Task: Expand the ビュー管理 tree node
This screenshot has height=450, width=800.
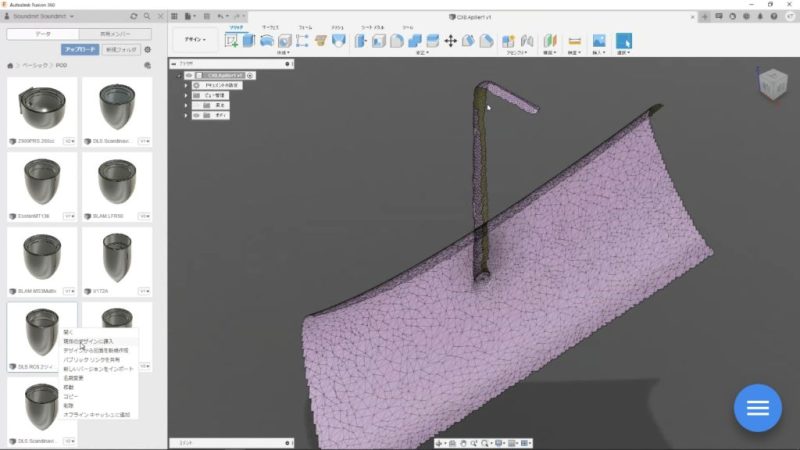Action: point(186,96)
